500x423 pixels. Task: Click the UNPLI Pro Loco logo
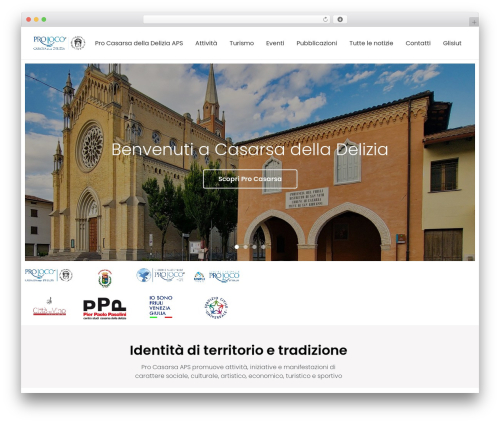point(216,276)
